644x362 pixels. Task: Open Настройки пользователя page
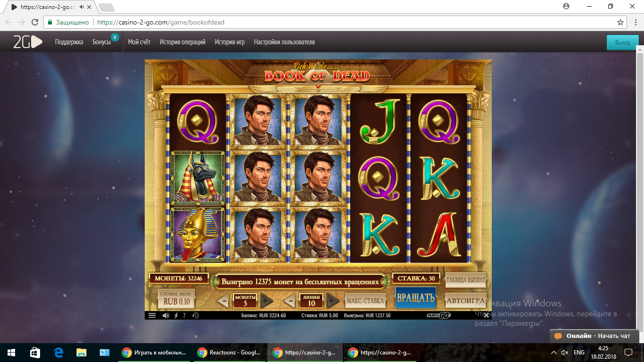click(284, 42)
